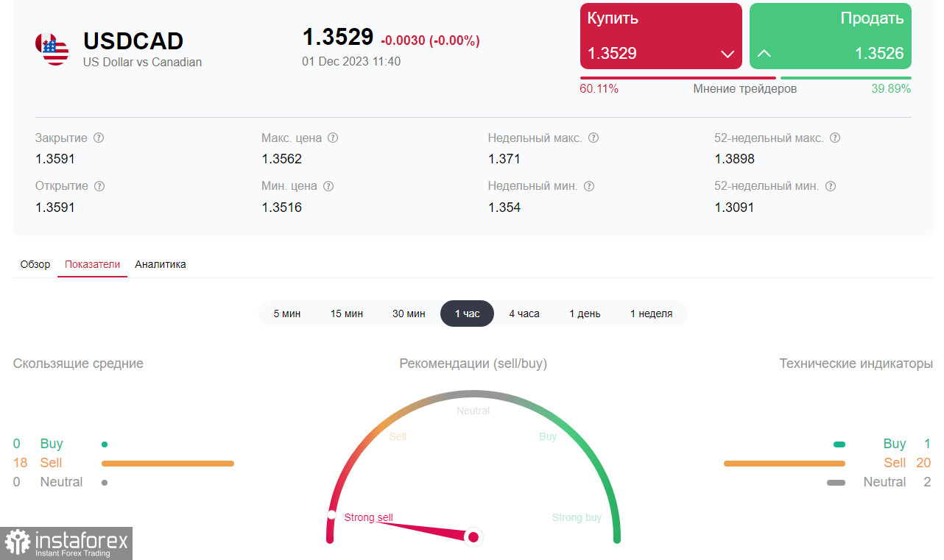Click weekly low value 1.354
The height and width of the screenshot is (560, 944).
click(x=504, y=208)
